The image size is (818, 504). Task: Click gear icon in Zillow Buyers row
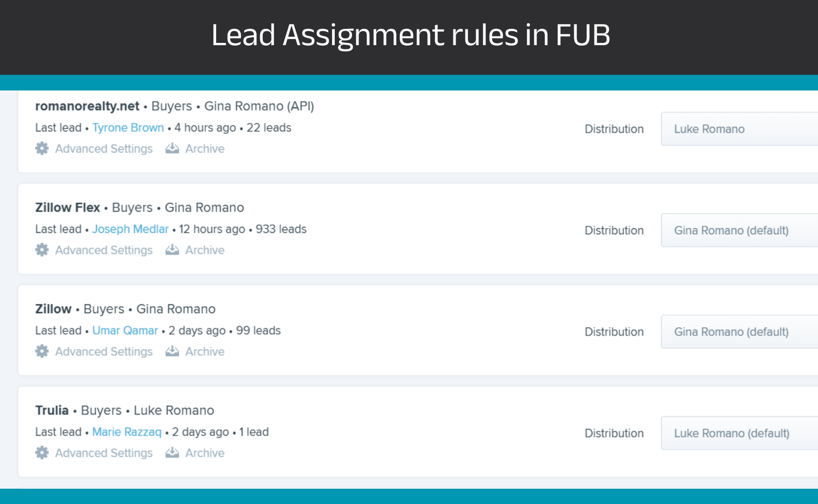[42, 351]
